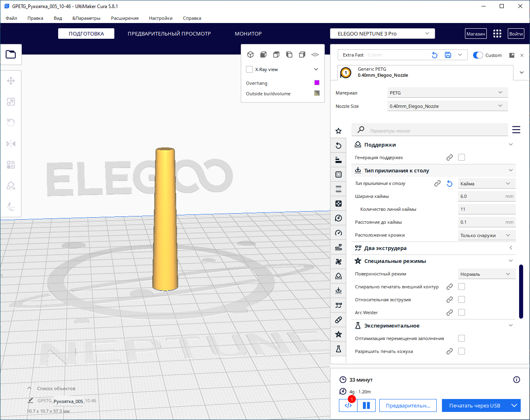Click the pause icon beside the preview button

coord(366,405)
